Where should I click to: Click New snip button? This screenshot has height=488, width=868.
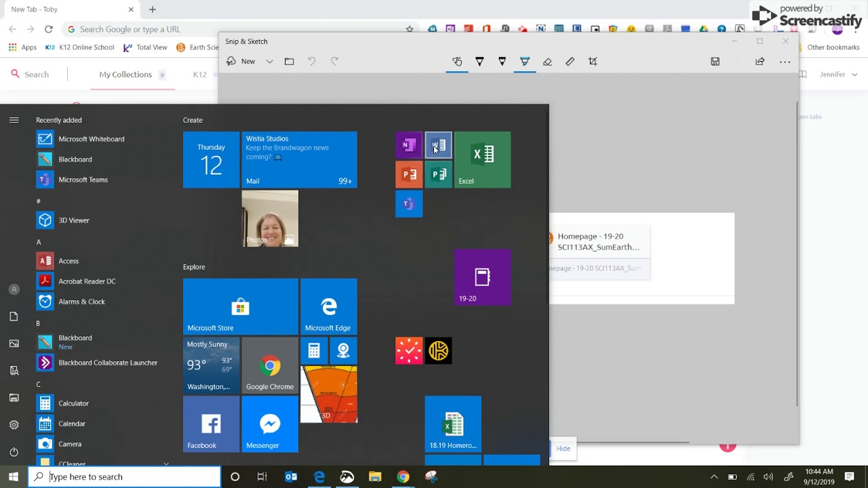[x=241, y=62]
